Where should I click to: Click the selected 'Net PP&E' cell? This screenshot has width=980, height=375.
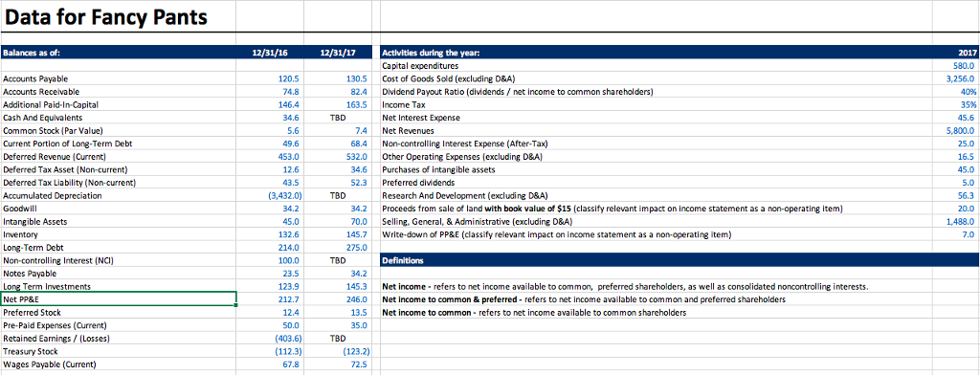pos(118,299)
